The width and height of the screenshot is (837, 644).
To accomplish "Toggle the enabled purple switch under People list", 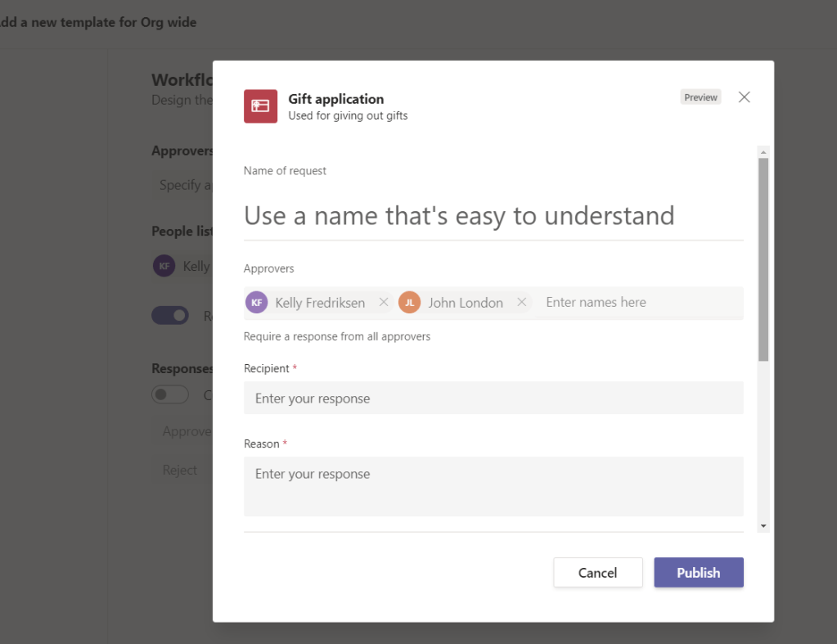I will (x=170, y=316).
